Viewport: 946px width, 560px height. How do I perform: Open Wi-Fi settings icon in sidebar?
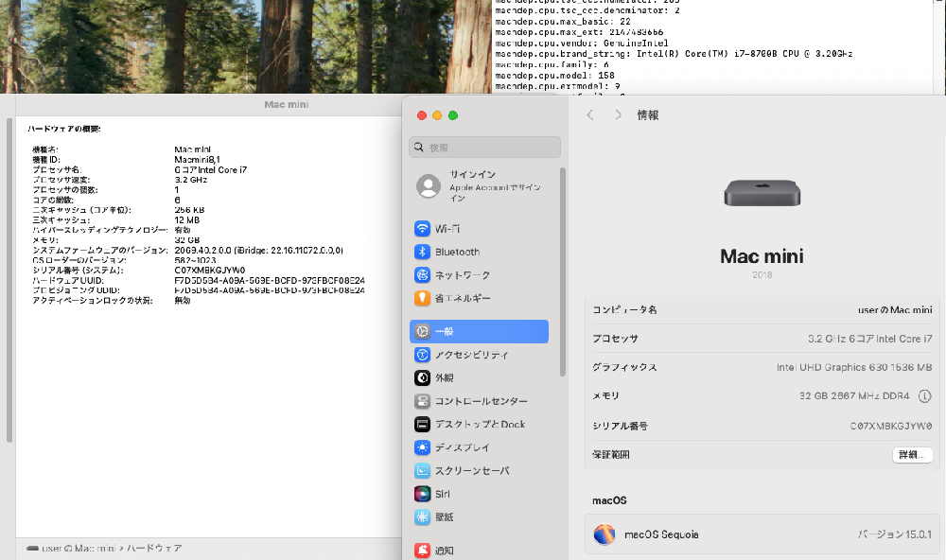pyautogui.click(x=422, y=229)
